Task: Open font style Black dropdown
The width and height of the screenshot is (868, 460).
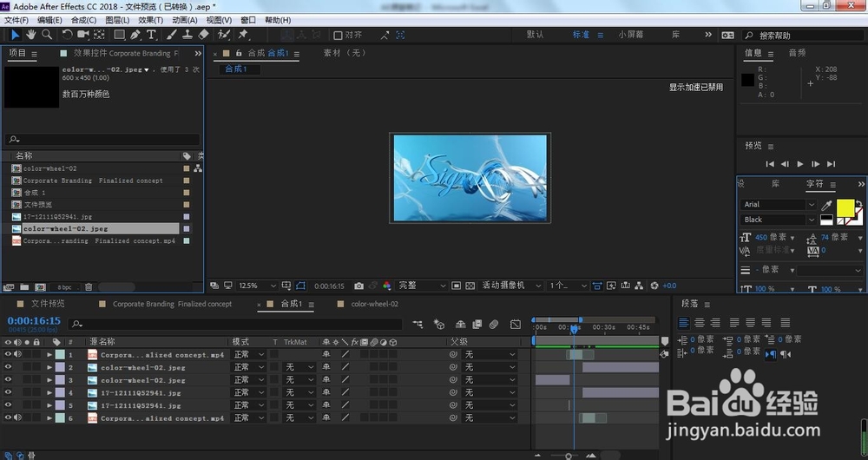Action: 778,220
